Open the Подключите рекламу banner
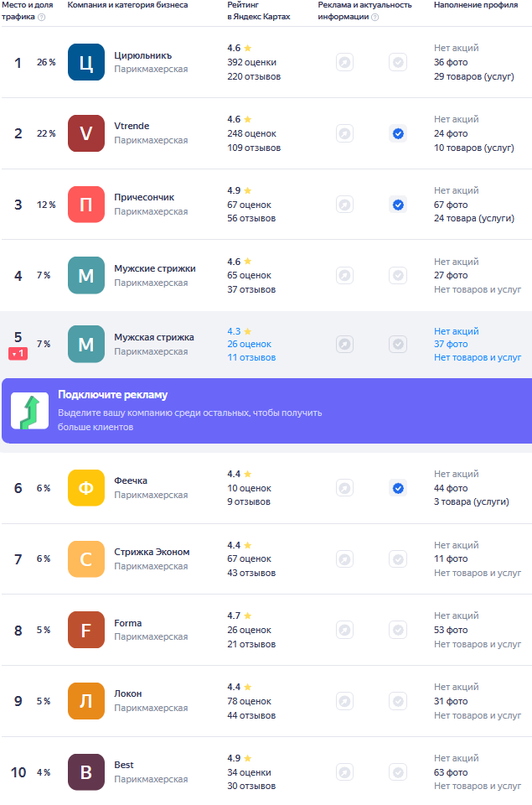This screenshot has width=532, height=805. pyautogui.click(x=266, y=411)
